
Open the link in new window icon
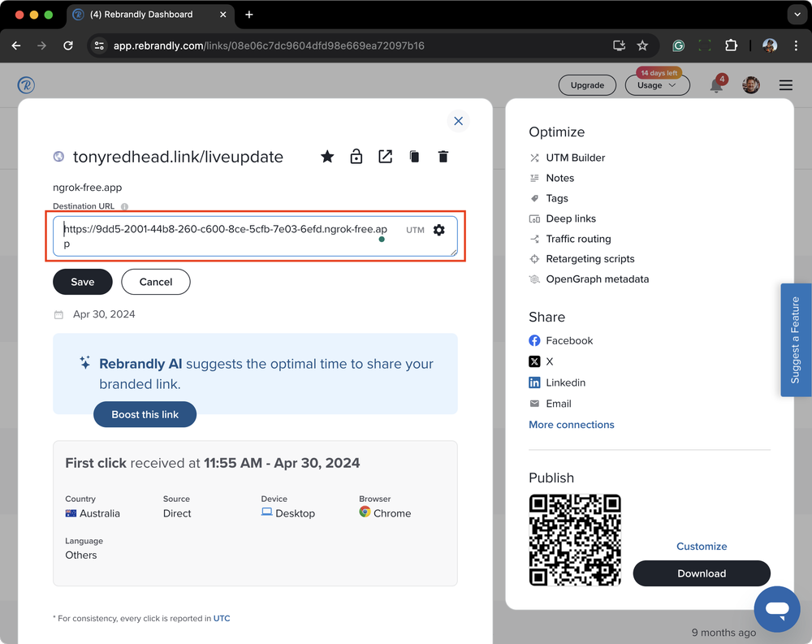coord(385,157)
